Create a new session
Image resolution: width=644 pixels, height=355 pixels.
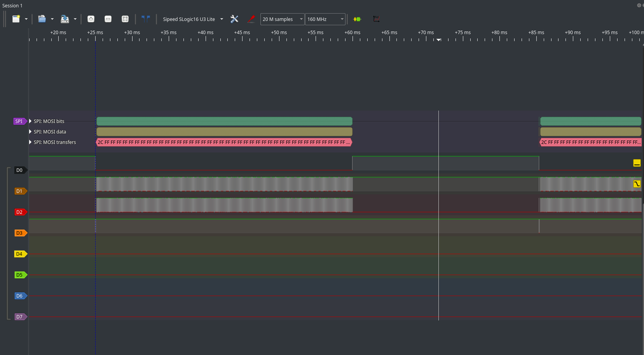(16, 19)
